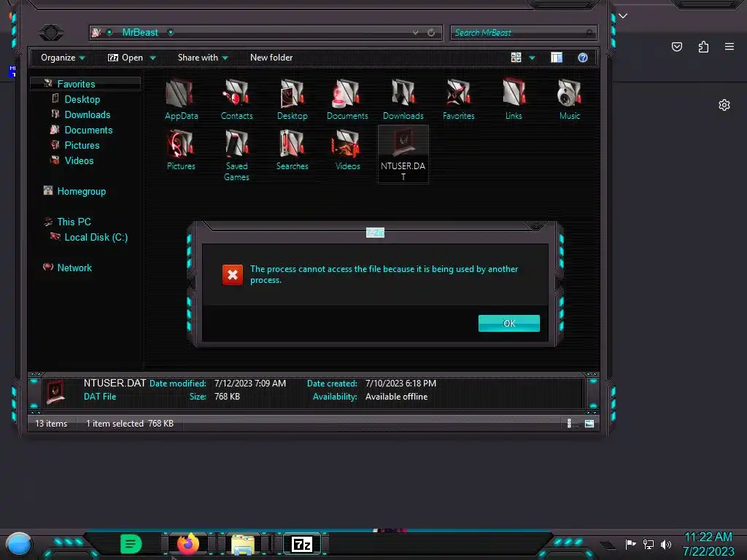Select Favorites in the navigation pane
Viewport: 747px width, 560px height.
coord(76,84)
